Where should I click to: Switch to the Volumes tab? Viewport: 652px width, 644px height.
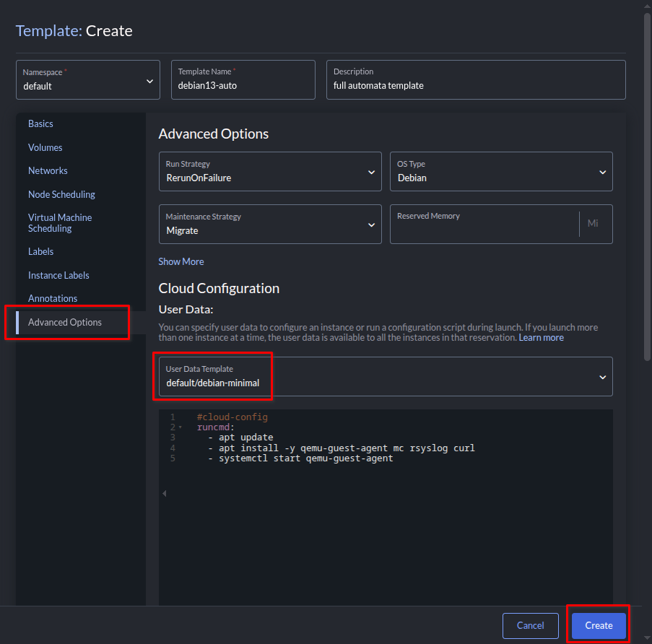click(x=45, y=147)
